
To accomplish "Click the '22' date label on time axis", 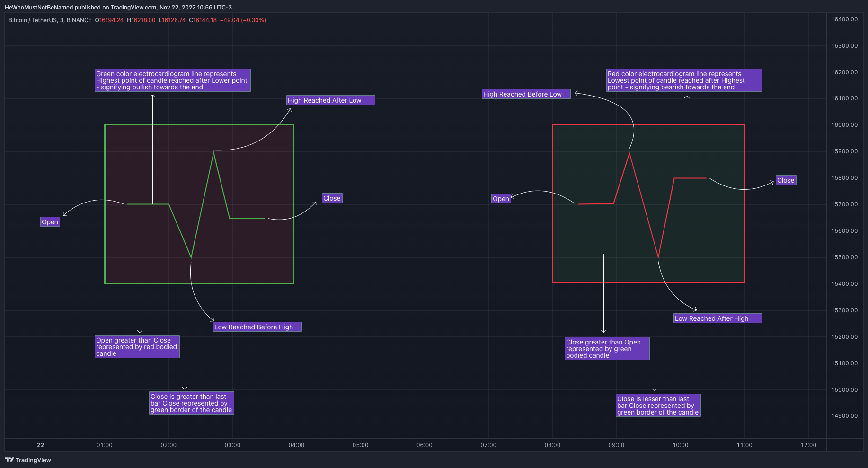I will pos(41,445).
